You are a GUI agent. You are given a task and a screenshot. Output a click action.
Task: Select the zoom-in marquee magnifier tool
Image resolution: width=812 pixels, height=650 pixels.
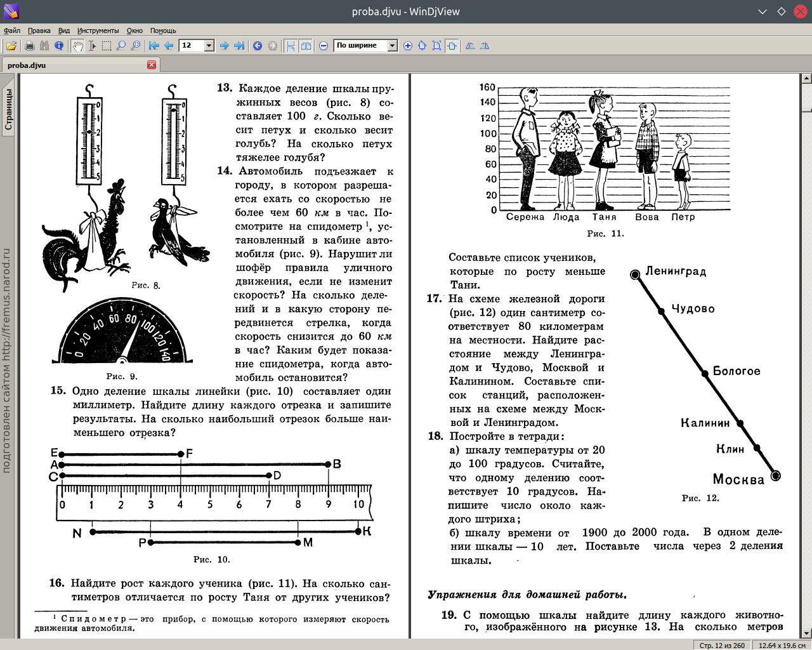[136, 46]
